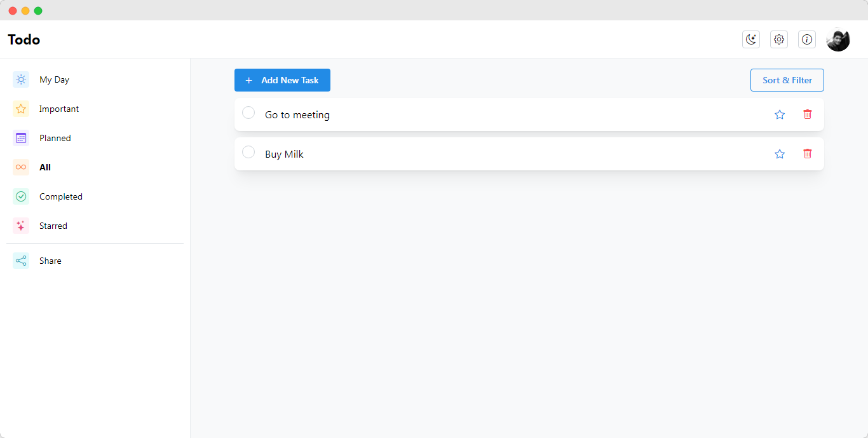The width and height of the screenshot is (868, 438).
Task: Click the My Day sun icon
Action: [x=20, y=79]
